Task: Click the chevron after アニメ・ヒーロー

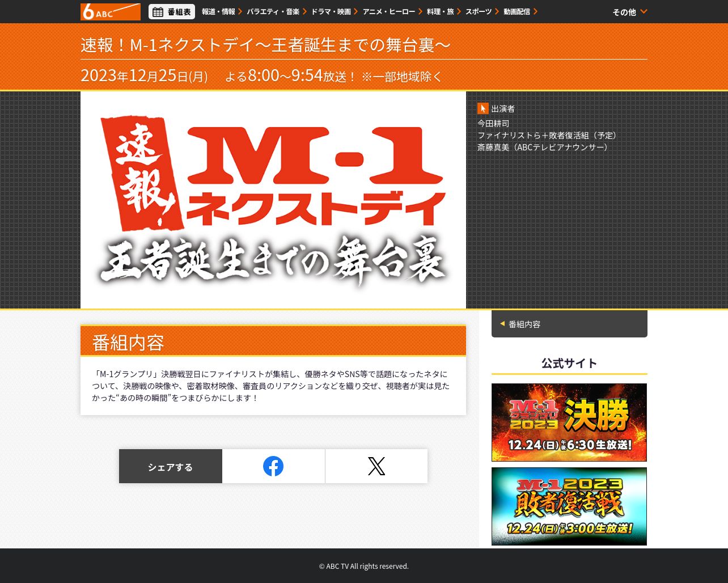Action: [421, 11]
